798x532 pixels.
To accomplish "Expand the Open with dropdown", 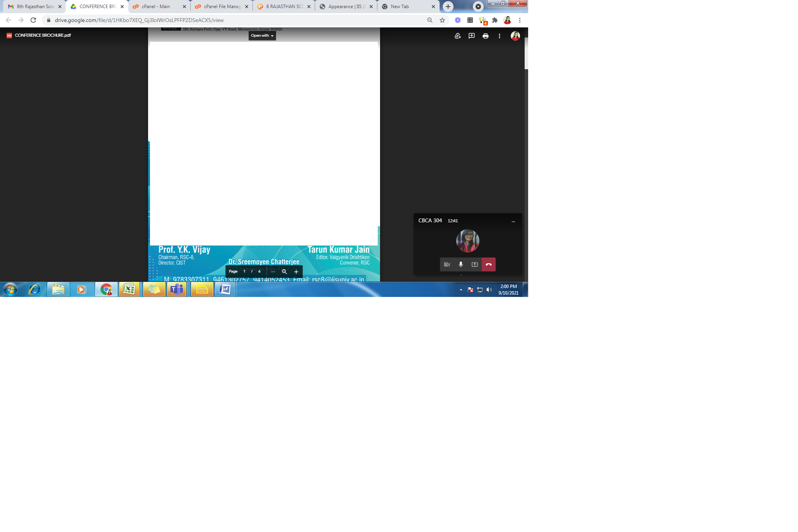I will [x=262, y=36].
